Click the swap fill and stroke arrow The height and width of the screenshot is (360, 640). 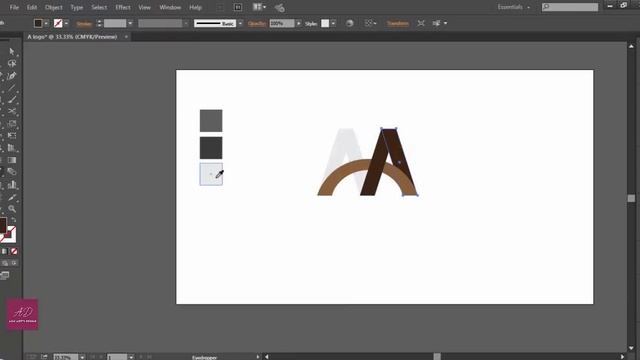click(x=13, y=220)
